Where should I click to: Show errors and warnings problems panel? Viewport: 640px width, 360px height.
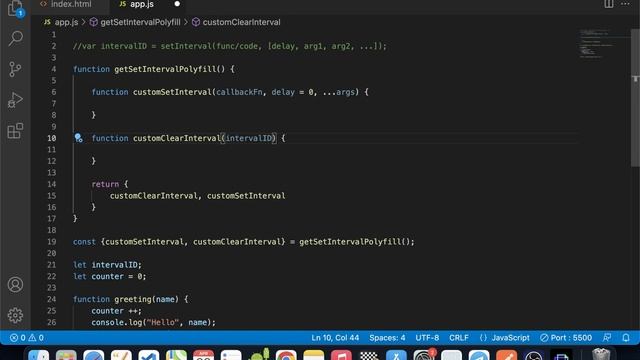[x=27, y=338]
